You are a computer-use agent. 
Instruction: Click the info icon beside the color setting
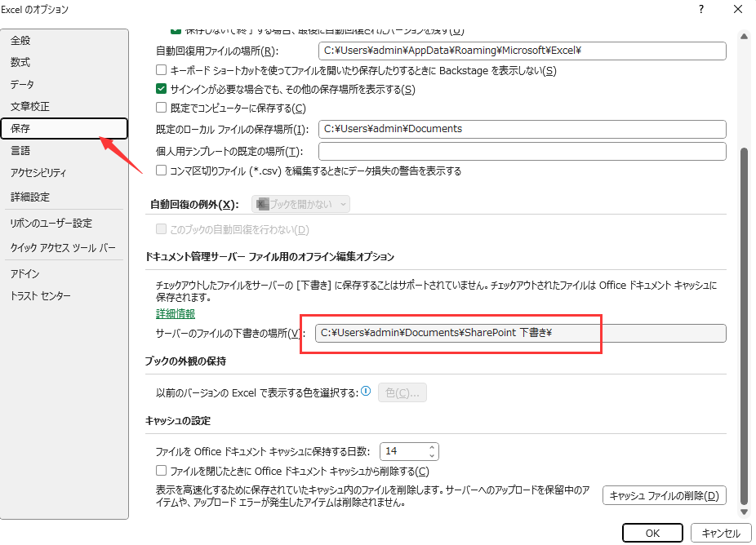coord(364,391)
